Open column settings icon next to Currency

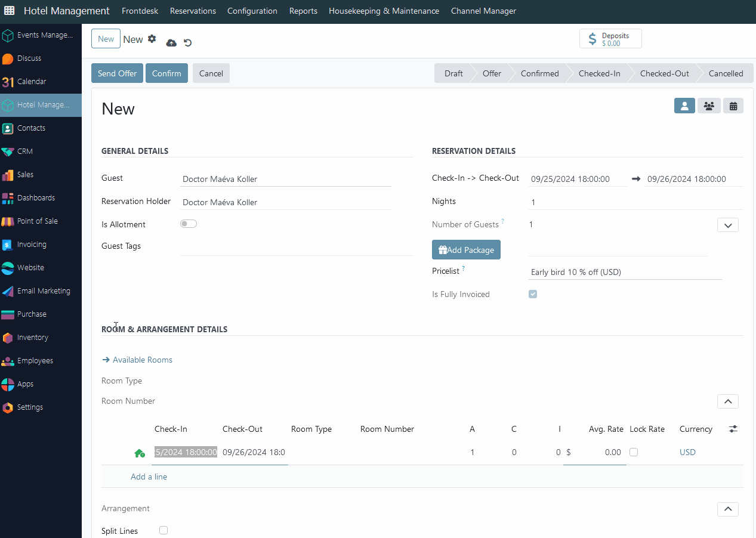[733, 429]
